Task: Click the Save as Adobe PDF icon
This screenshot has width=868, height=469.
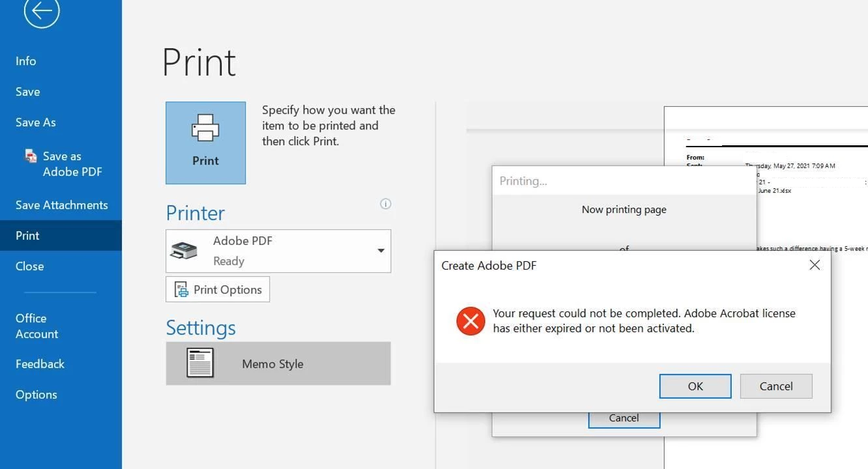Action: (31, 156)
